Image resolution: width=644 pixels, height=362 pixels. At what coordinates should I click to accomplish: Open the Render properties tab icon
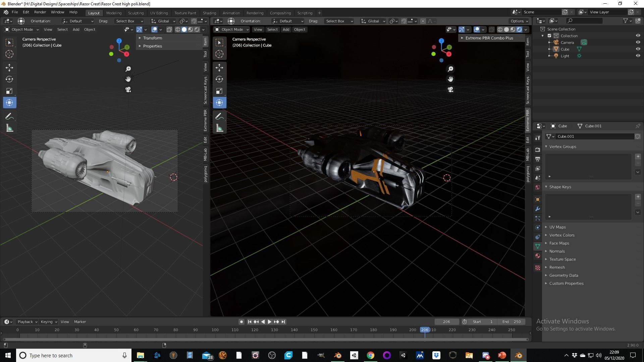point(538,149)
